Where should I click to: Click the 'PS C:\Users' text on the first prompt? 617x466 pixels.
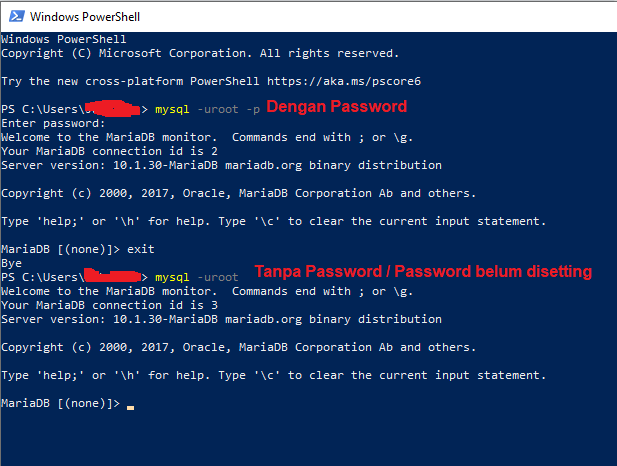point(42,109)
